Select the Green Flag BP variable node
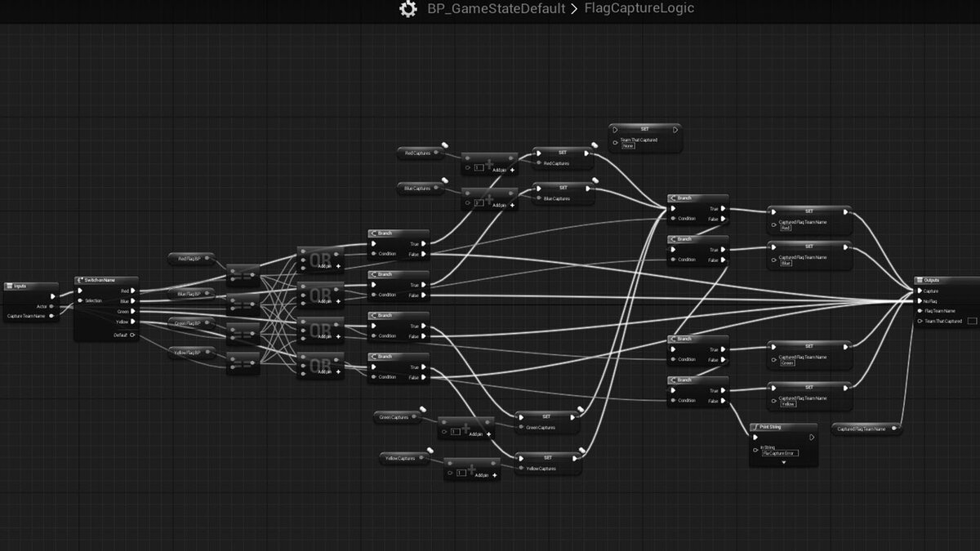 (x=191, y=322)
